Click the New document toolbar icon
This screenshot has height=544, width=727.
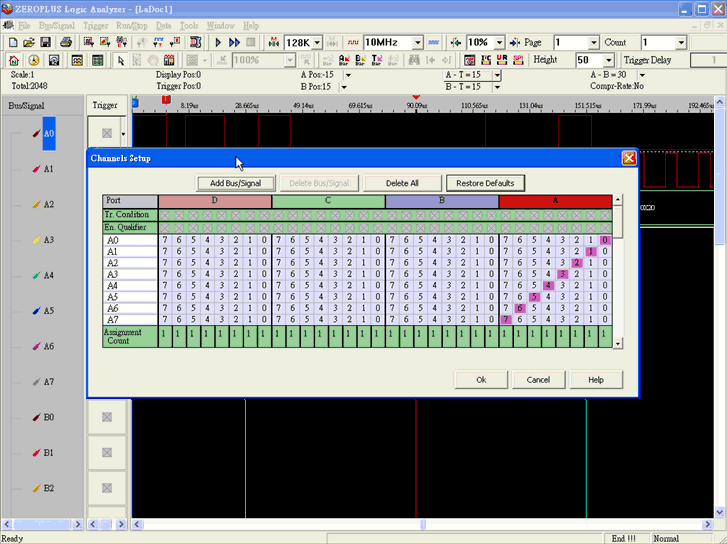tap(12, 43)
